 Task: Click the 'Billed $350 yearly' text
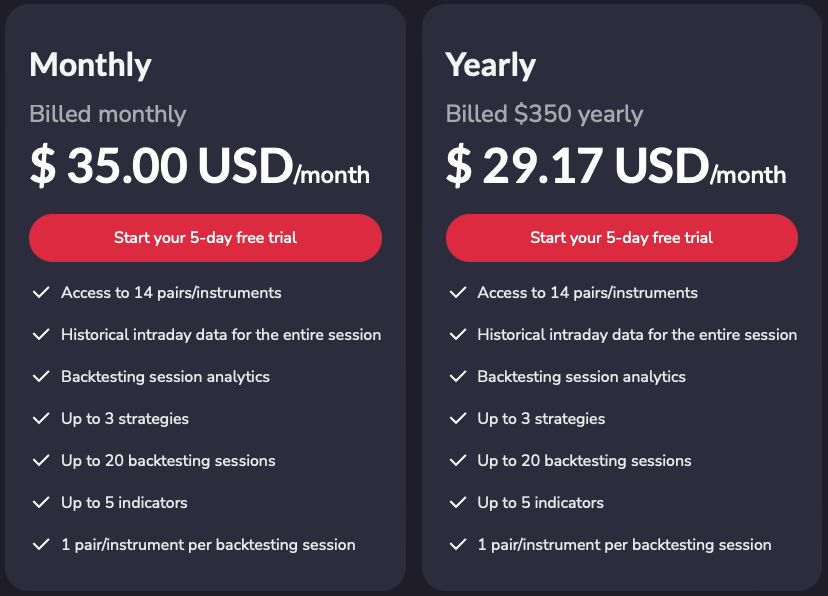click(544, 114)
